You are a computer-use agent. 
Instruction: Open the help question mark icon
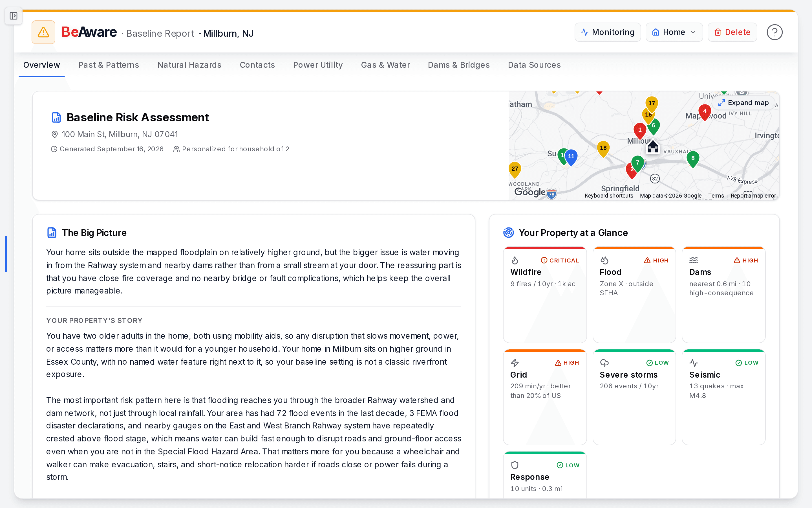click(x=775, y=32)
